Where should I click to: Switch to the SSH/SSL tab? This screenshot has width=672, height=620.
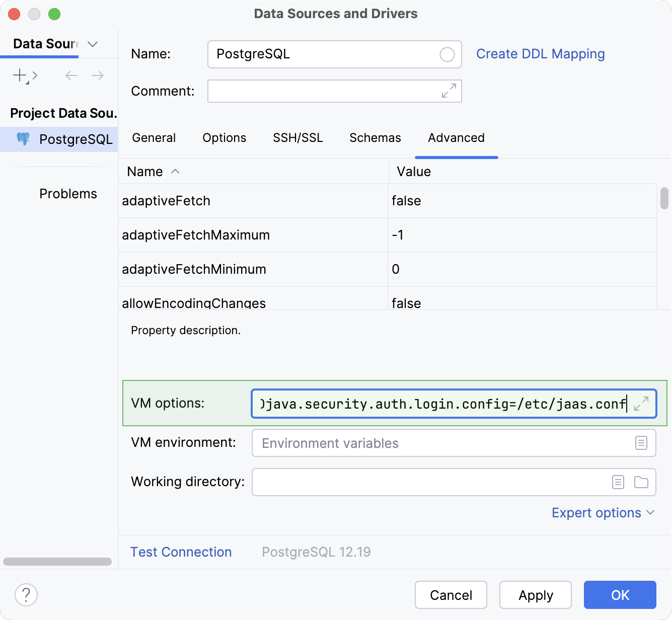click(297, 137)
